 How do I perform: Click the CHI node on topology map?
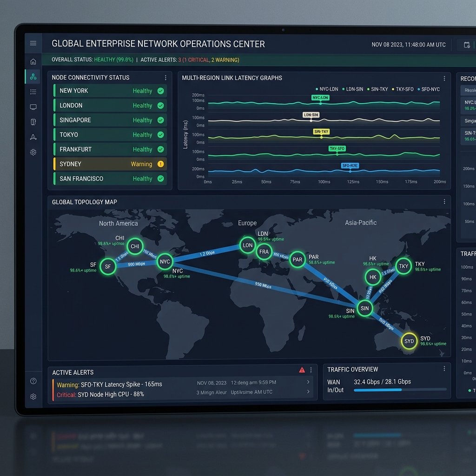click(x=135, y=246)
